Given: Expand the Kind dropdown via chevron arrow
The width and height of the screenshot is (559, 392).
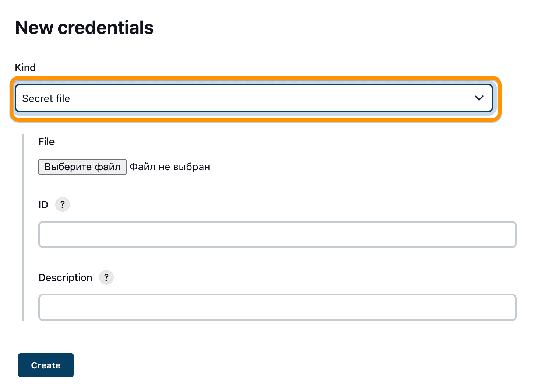Looking at the screenshot, I should pos(479,98).
